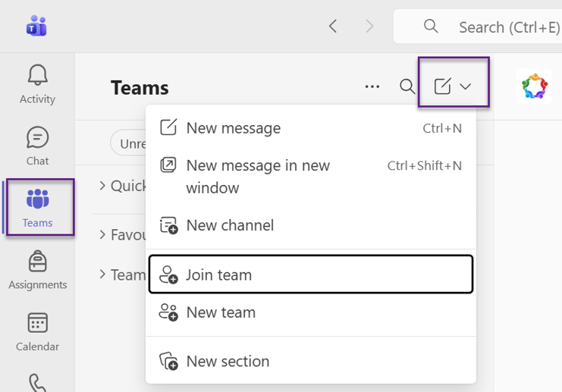Open the Teams more options ellipsis
The height and width of the screenshot is (392, 562).
pos(372,86)
